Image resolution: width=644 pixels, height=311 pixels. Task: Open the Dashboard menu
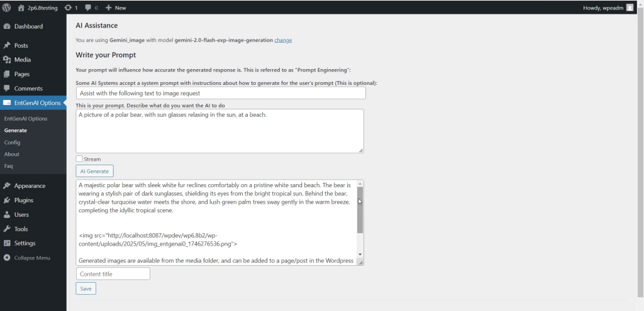[28, 26]
